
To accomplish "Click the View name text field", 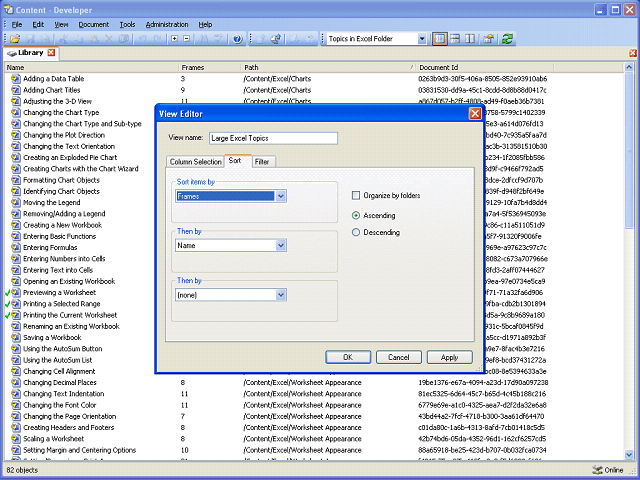I will click(273, 138).
